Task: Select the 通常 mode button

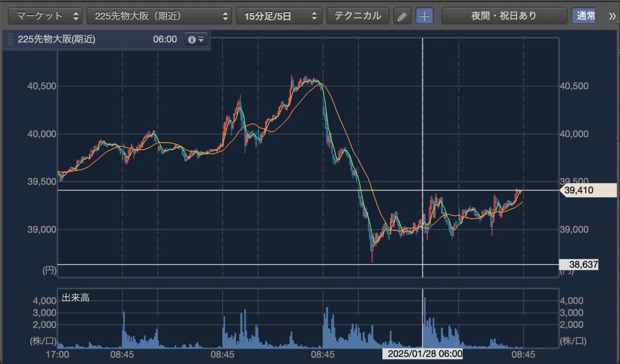Action: [584, 16]
